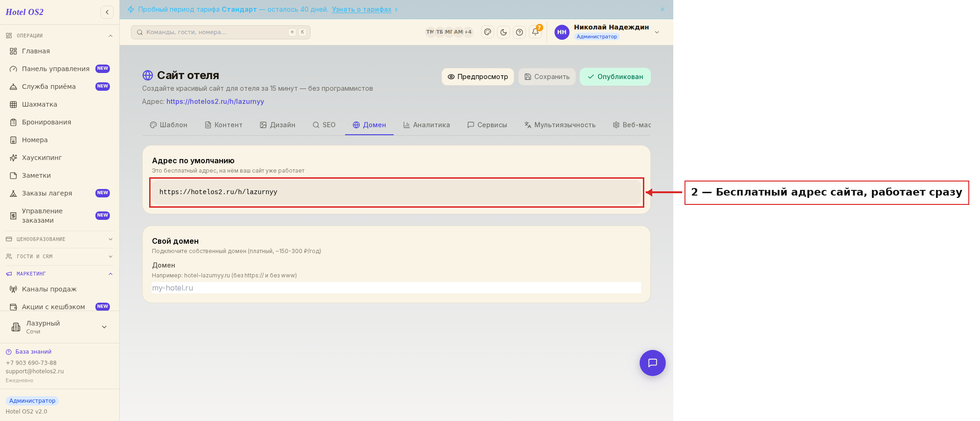Click the my-hotel.ru domain input

click(396, 288)
